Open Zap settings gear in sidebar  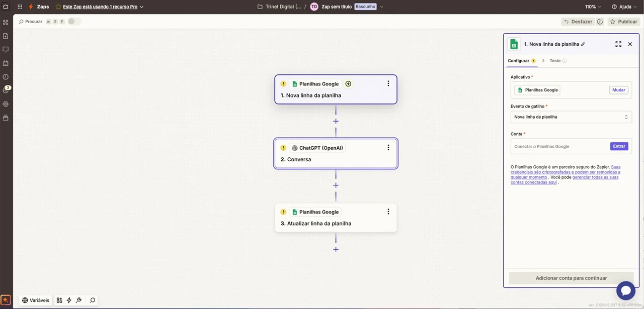click(x=6, y=104)
